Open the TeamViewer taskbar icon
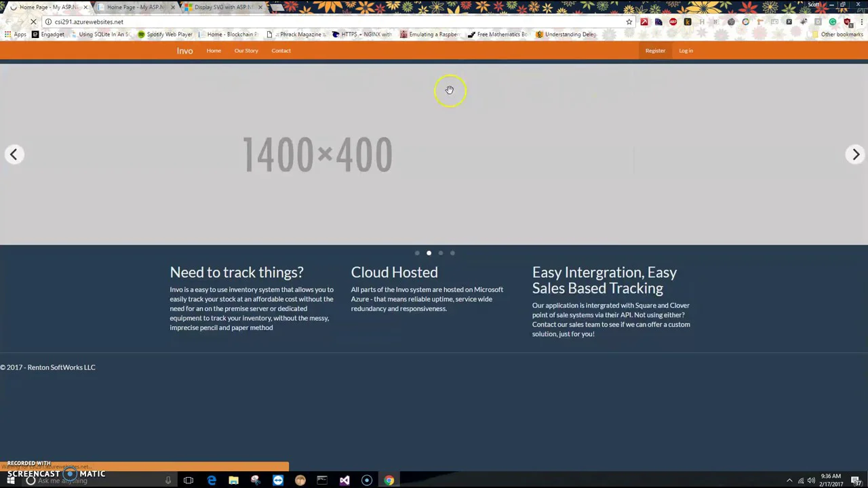The width and height of the screenshot is (868, 488). click(278, 481)
